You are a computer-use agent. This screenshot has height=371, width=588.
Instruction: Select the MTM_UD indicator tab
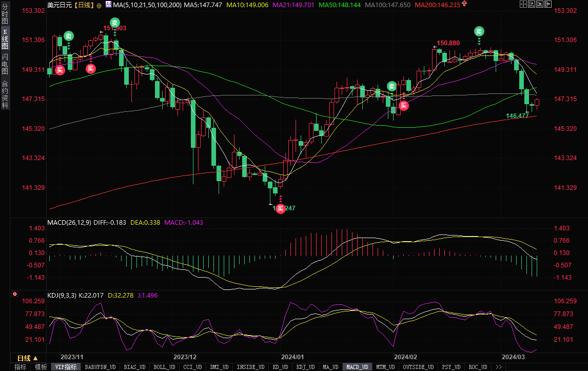tap(385, 367)
